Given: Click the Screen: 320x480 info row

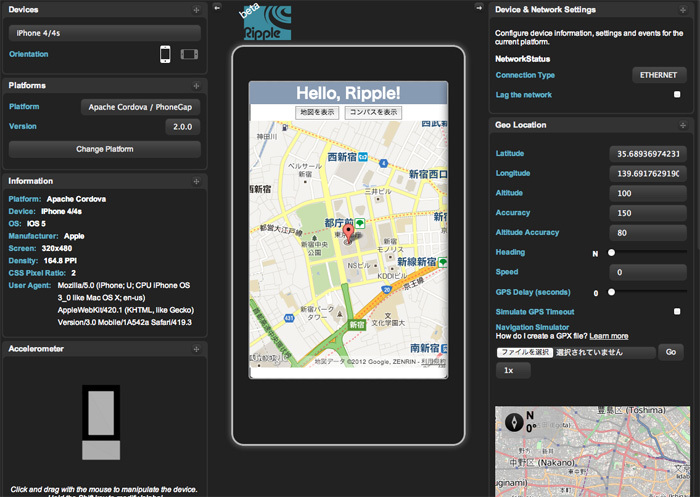Looking at the screenshot, I should point(40,248).
